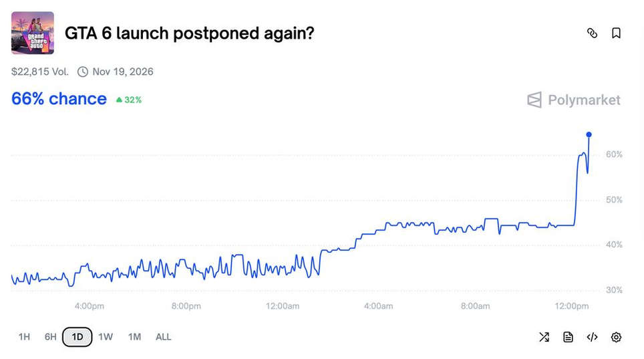Screen dimensions: 644x359
Task: Click the clock icon beside Nov 19, 2026
Action: click(83, 72)
